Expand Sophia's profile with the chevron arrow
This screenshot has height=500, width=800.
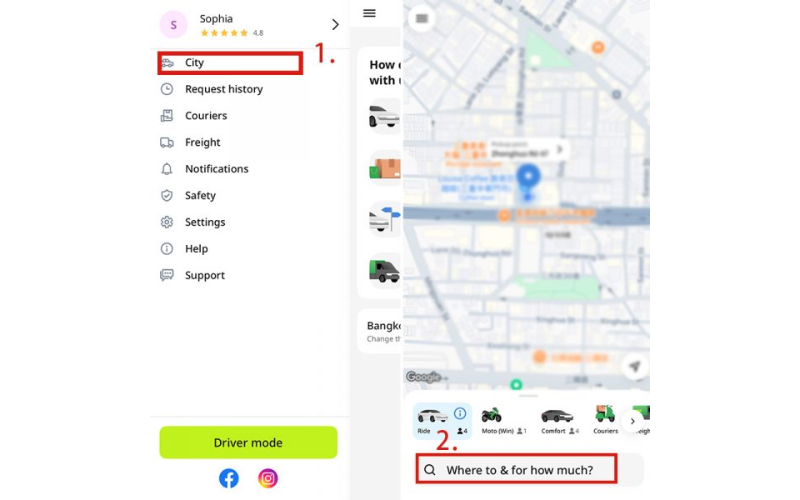coord(335,24)
